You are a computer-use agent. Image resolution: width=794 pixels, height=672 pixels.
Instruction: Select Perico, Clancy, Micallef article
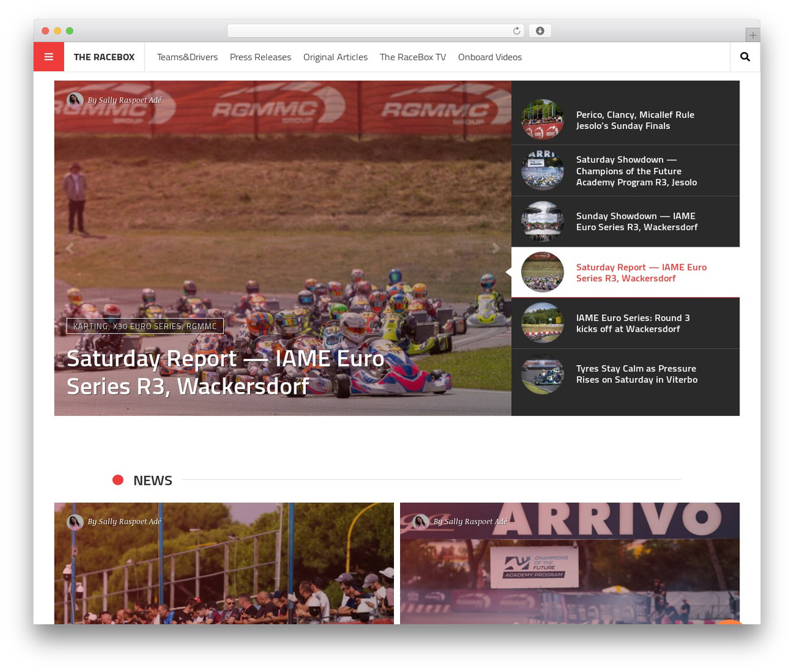(635, 120)
